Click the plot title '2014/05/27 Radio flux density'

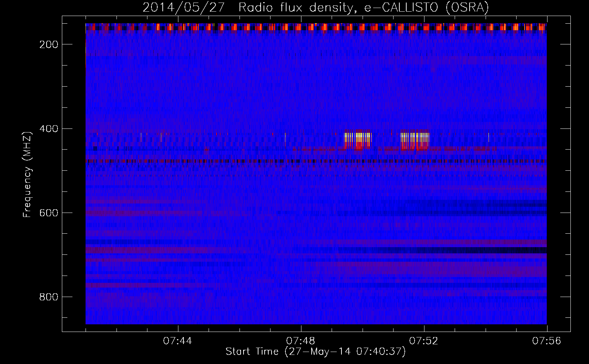pos(316,8)
